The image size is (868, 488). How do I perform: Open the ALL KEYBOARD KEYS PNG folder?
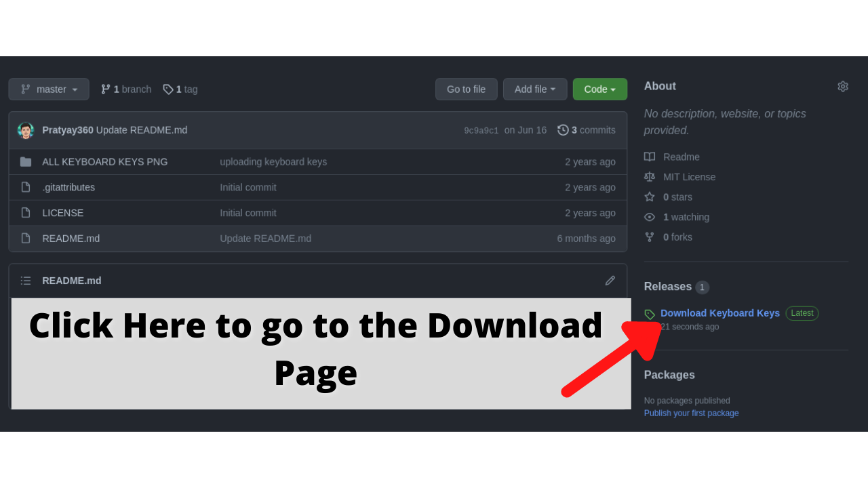(105, 162)
